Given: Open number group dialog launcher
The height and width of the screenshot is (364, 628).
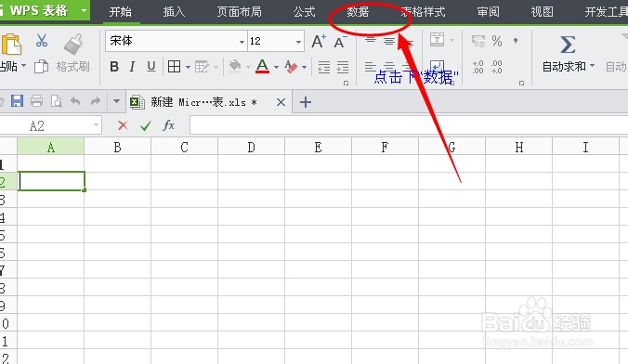Looking at the screenshot, I should click(x=521, y=84).
